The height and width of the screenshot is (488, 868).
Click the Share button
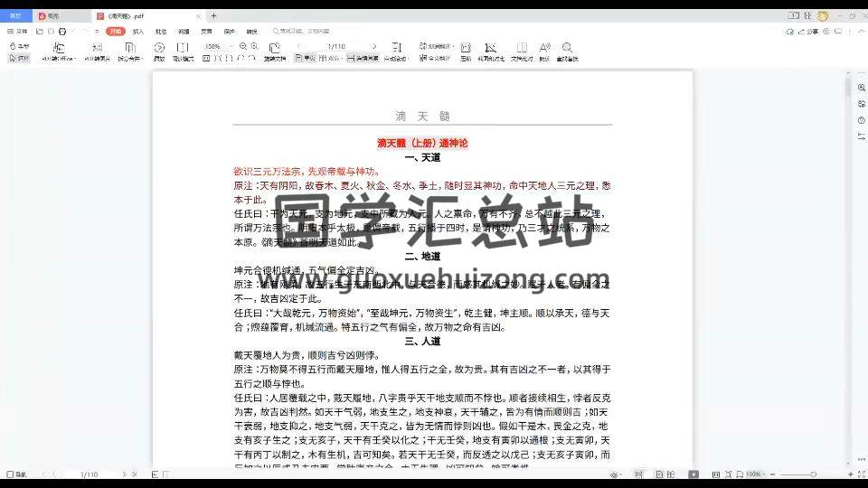809,31
